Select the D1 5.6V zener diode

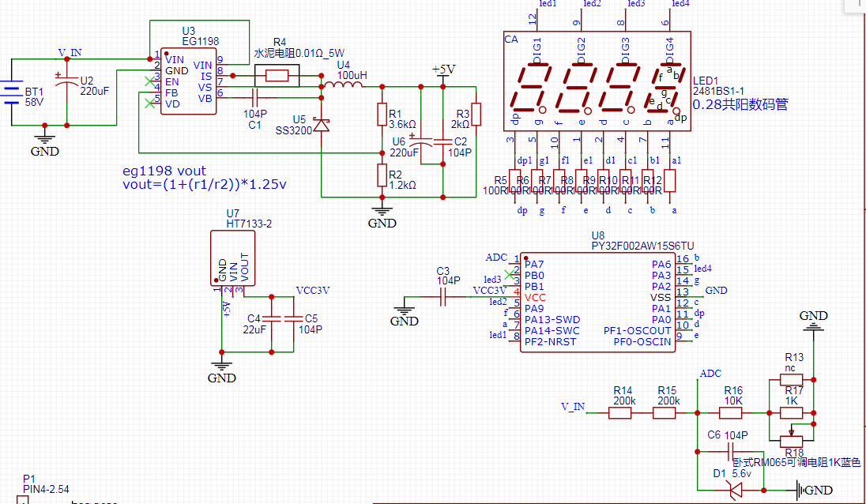[734, 490]
